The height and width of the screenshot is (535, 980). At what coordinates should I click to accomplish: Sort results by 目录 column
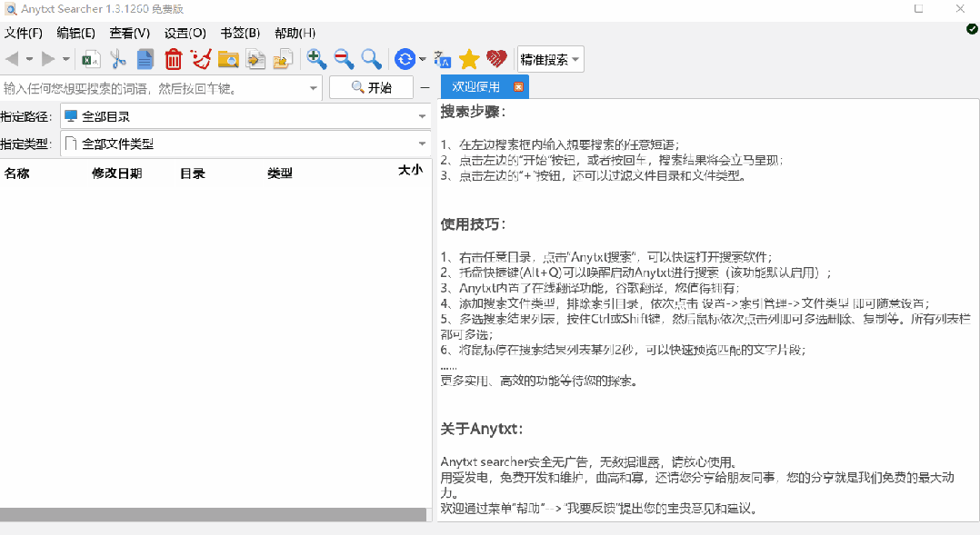[193, 173]
